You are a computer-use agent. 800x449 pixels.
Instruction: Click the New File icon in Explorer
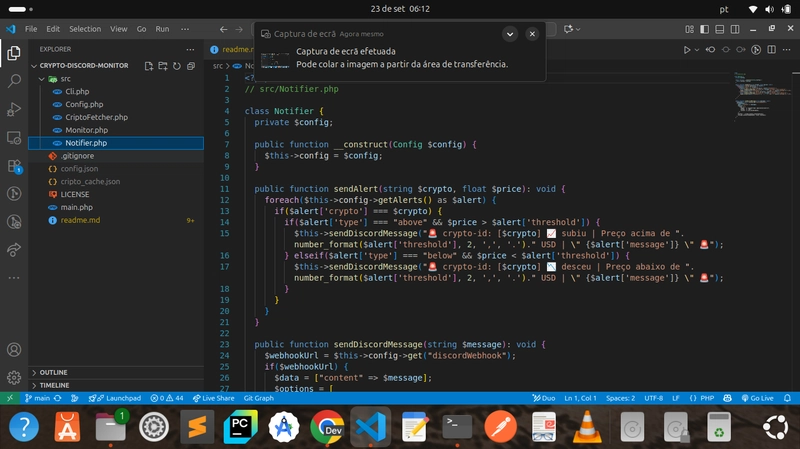149,66
